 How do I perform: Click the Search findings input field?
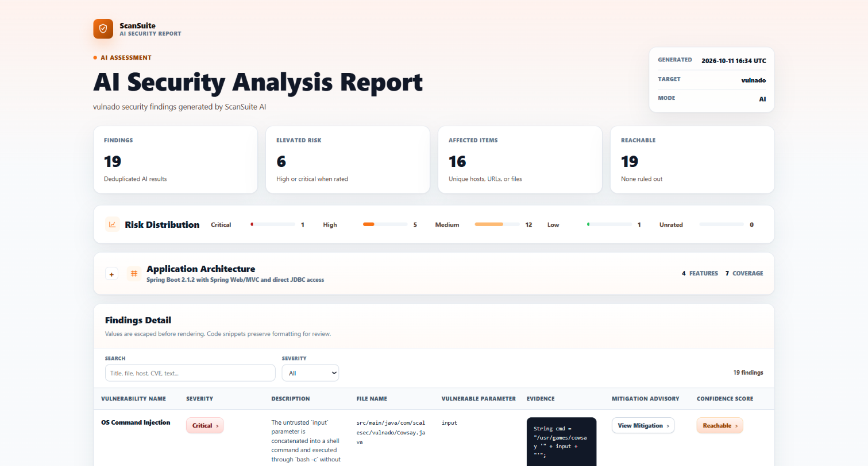click(x=190, y=373)
